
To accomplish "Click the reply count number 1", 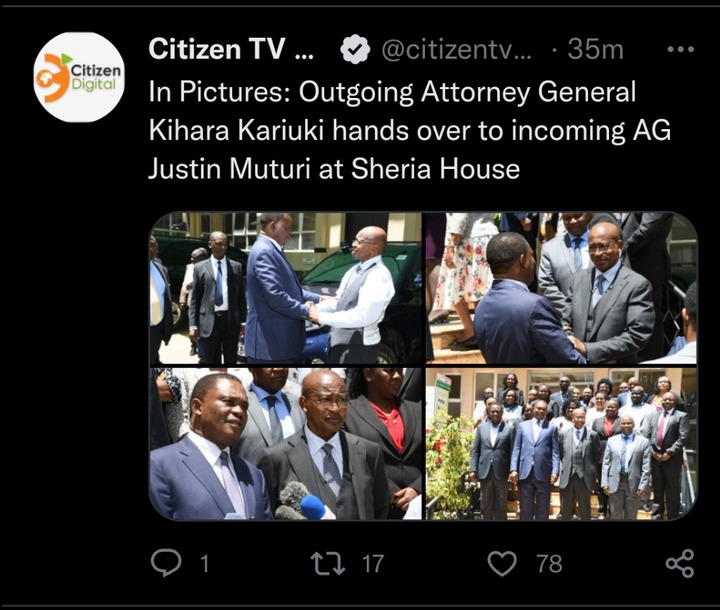I will 205,564.
